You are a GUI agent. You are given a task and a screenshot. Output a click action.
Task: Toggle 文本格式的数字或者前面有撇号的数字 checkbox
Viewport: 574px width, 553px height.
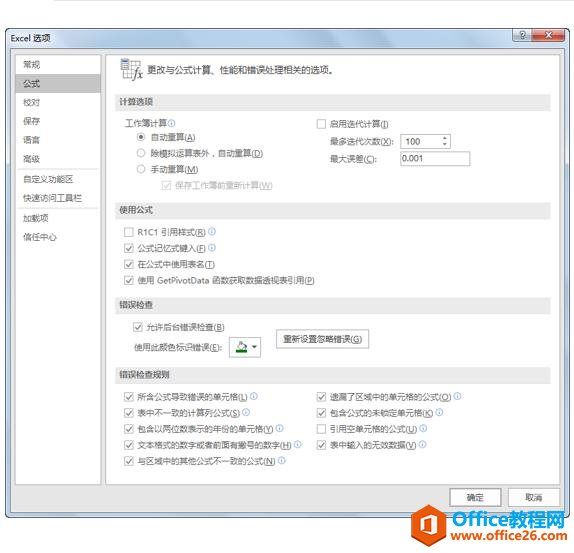pos(128,445)
